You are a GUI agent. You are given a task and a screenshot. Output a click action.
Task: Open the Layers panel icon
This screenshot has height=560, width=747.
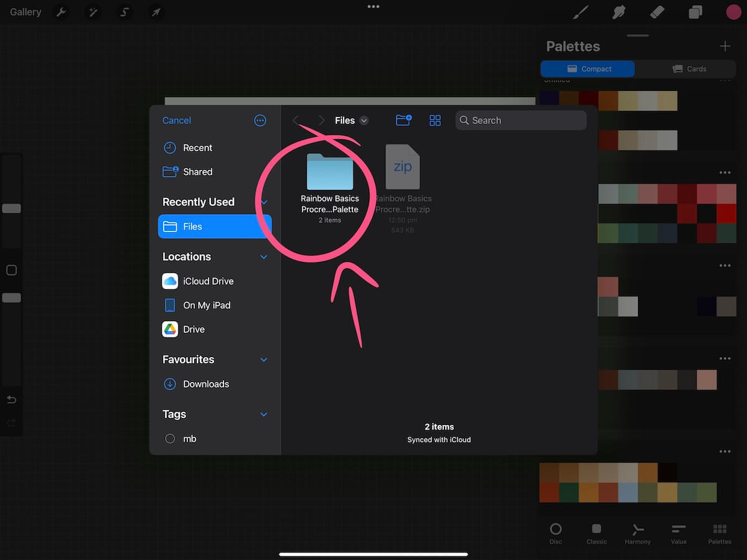pyautogui.click(x=695, y=11)
